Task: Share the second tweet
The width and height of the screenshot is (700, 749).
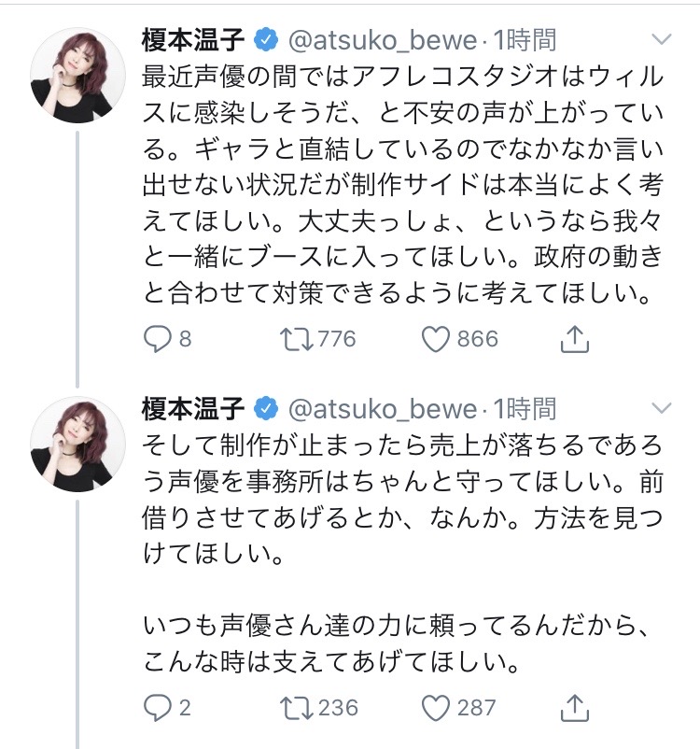Action: point(573,707)
